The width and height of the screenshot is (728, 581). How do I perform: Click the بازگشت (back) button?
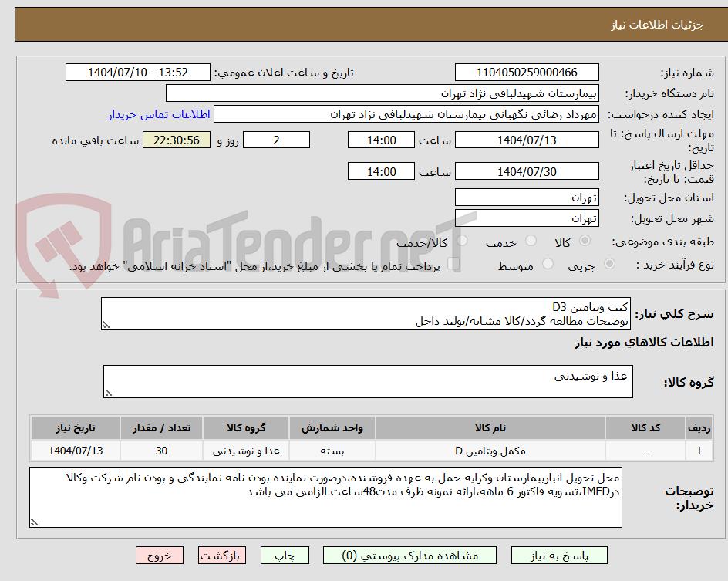221,555
